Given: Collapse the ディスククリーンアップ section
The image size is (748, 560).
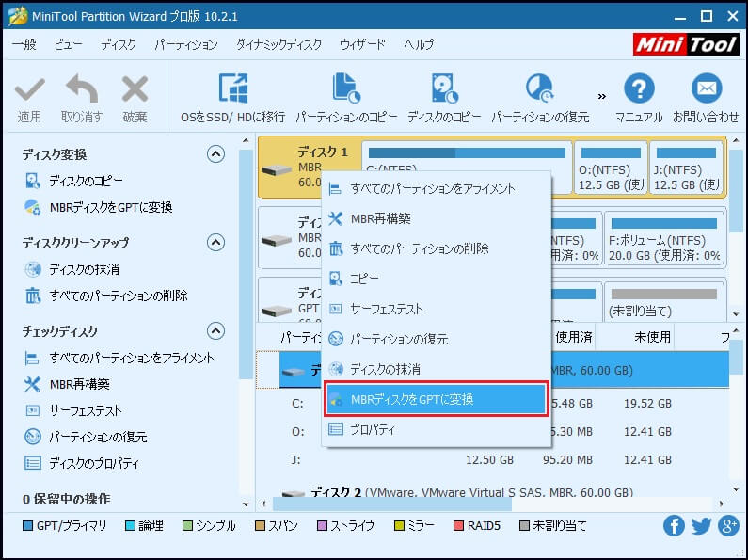Looking at the screenshot, I should 215,242.
